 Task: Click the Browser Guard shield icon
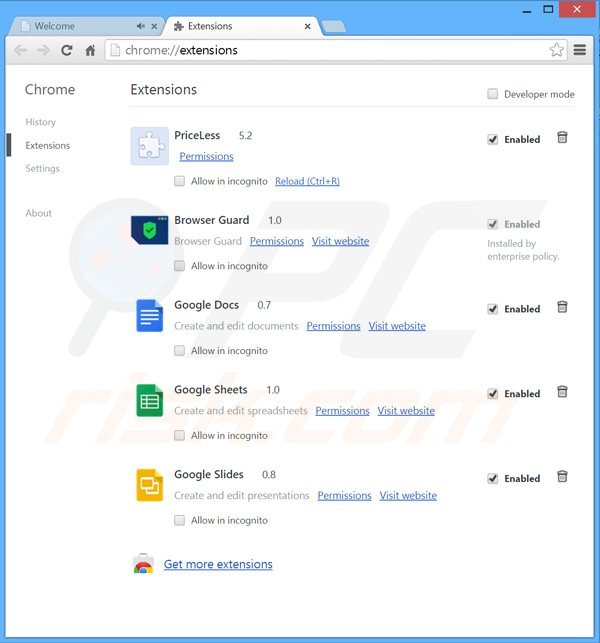[x=150, y=230]
